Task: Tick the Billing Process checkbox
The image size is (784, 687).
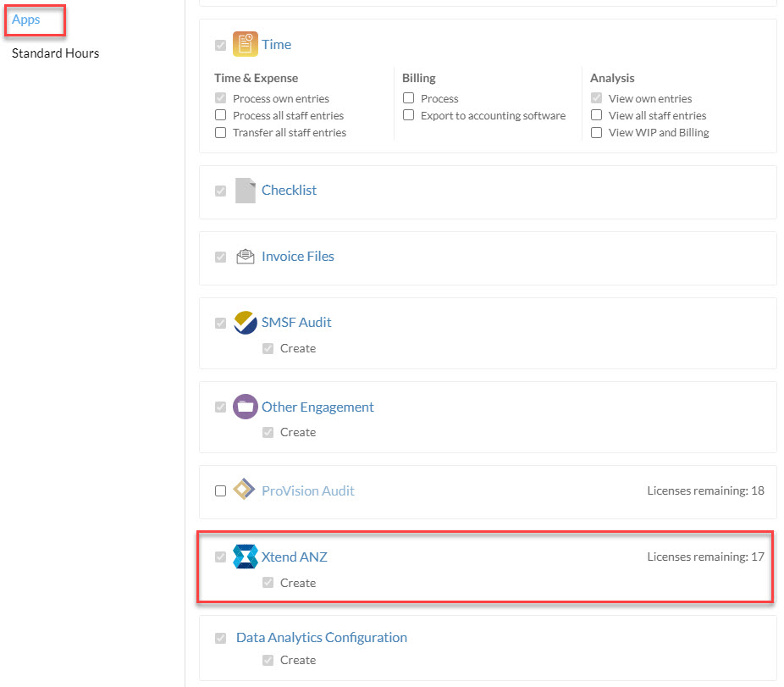Action: (408, 98)
